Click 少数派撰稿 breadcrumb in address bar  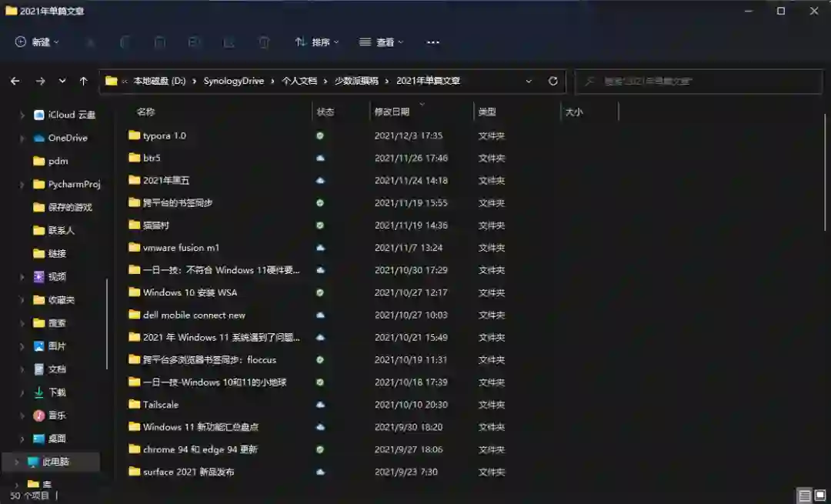[356, 81]
